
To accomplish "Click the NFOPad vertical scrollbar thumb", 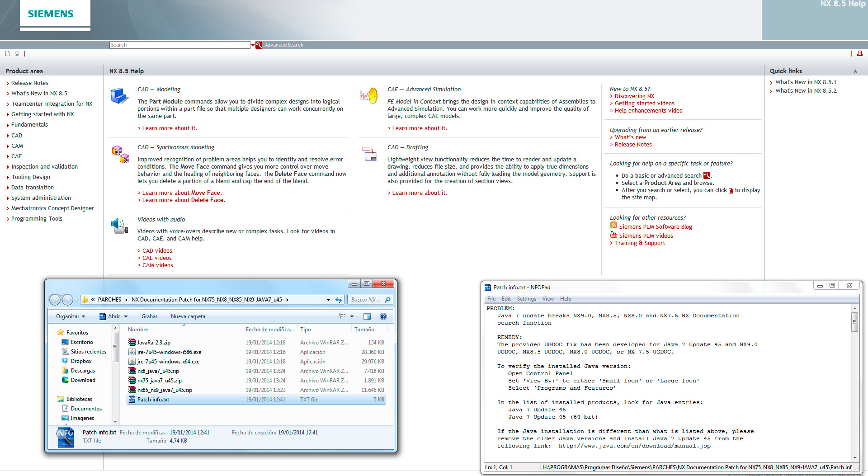I will pyautogui.click(x=854, y=322).
